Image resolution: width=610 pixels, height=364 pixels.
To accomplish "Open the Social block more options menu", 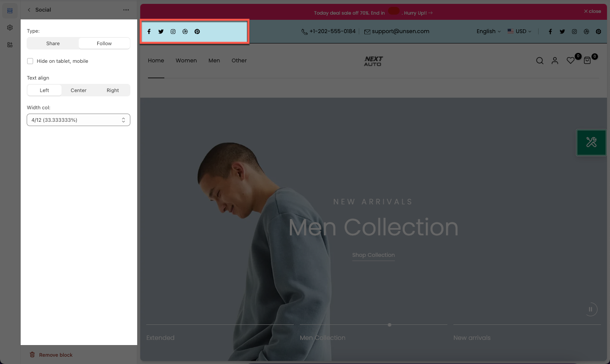I will point(126,10).
